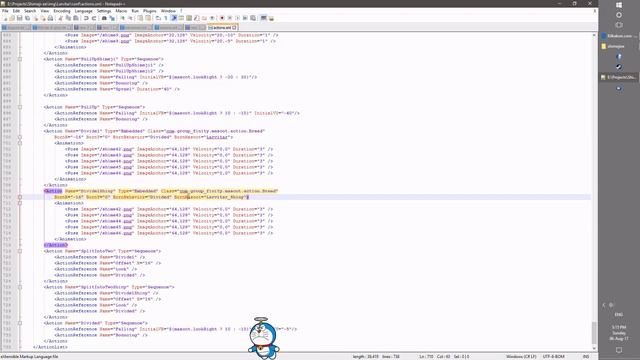
Task: Stop macro recording from toolbar
Action: coord(230,18)
